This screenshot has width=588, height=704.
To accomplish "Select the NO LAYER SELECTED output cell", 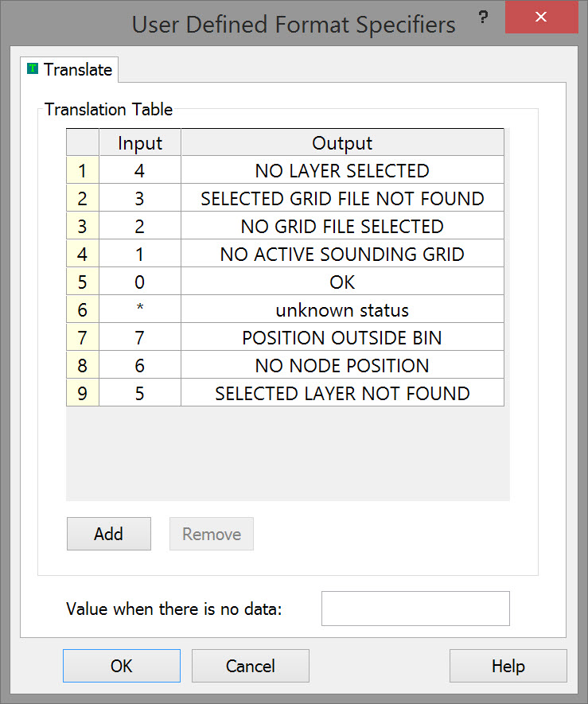I will pyautogui.click(x=342, y=170).
